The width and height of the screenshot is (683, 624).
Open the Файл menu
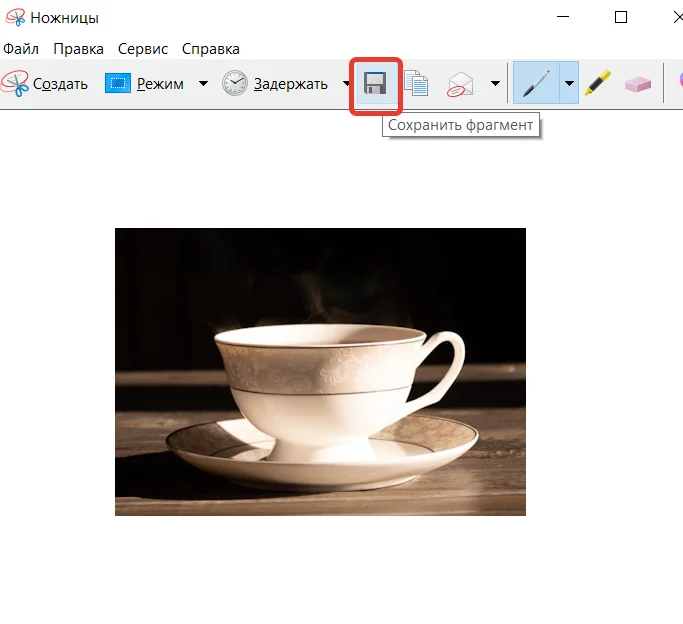tap(21, 49)
